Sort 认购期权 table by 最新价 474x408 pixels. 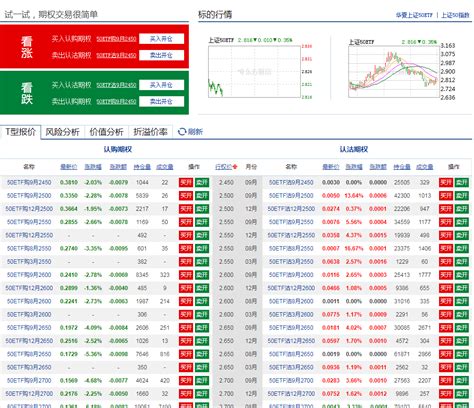[x=68, y=167]
